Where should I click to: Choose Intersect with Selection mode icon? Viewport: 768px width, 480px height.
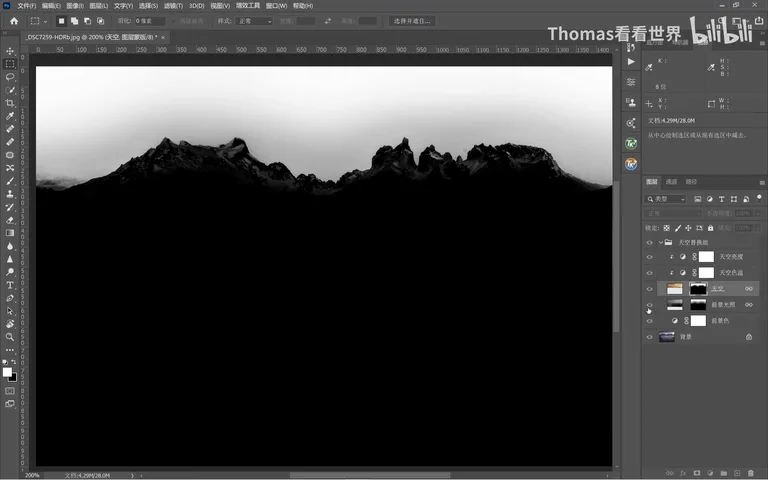pyautogui.click(x=100, y=21)
